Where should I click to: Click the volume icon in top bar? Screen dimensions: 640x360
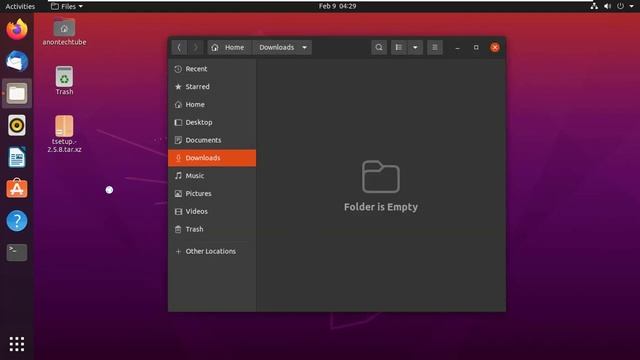tap(607, 6)
